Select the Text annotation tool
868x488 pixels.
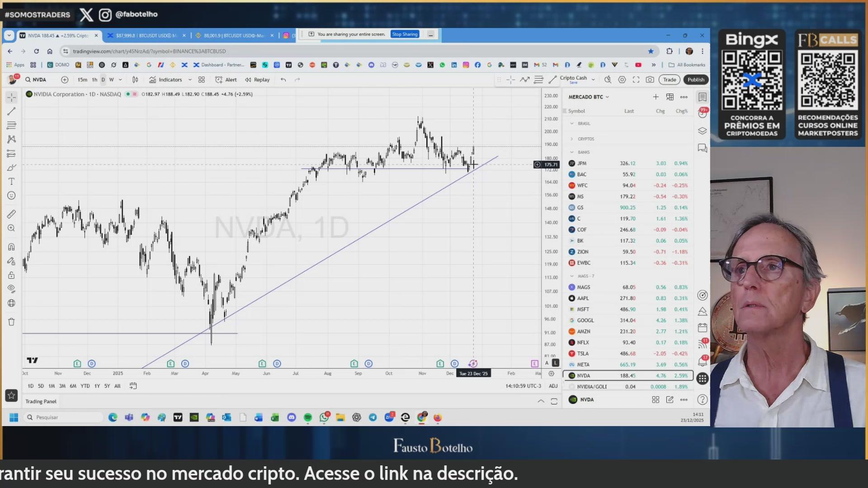[x=12, y=182]
